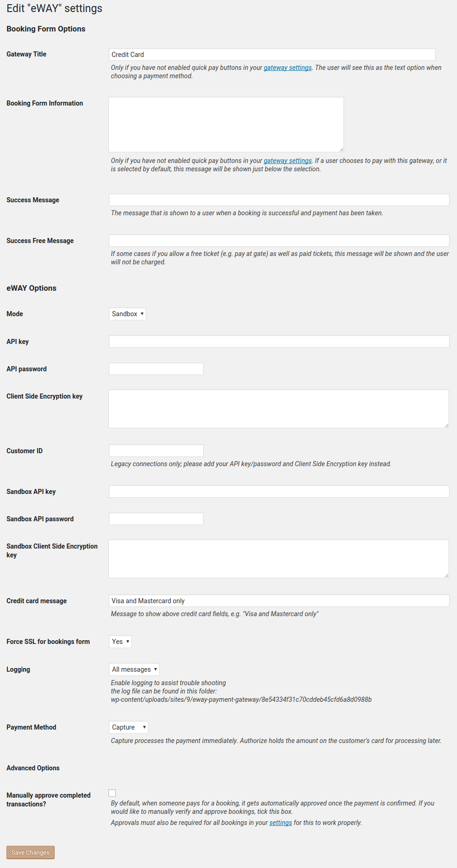457x868 pixels.
Task: Follow the settings link in approvals note
Action: point(281,823)
